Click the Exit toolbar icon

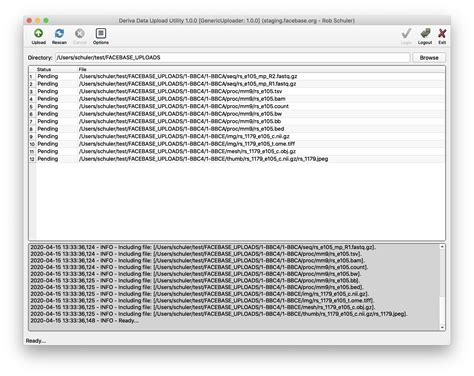tap(442, 36)
